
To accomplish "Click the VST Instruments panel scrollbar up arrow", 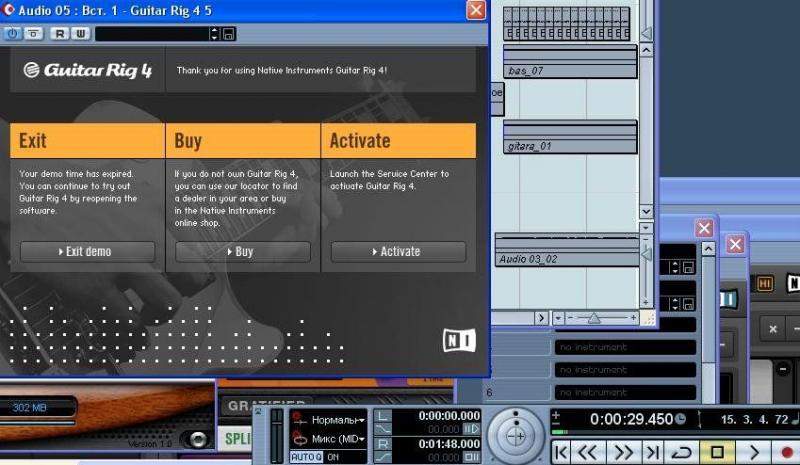I will coord(708,249).
